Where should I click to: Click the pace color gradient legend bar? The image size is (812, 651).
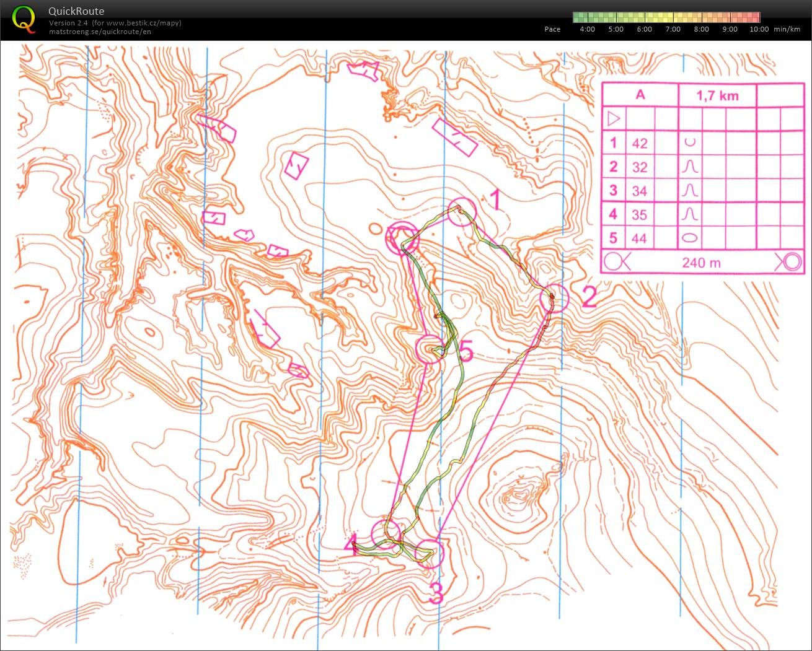(x=666, y=17)
